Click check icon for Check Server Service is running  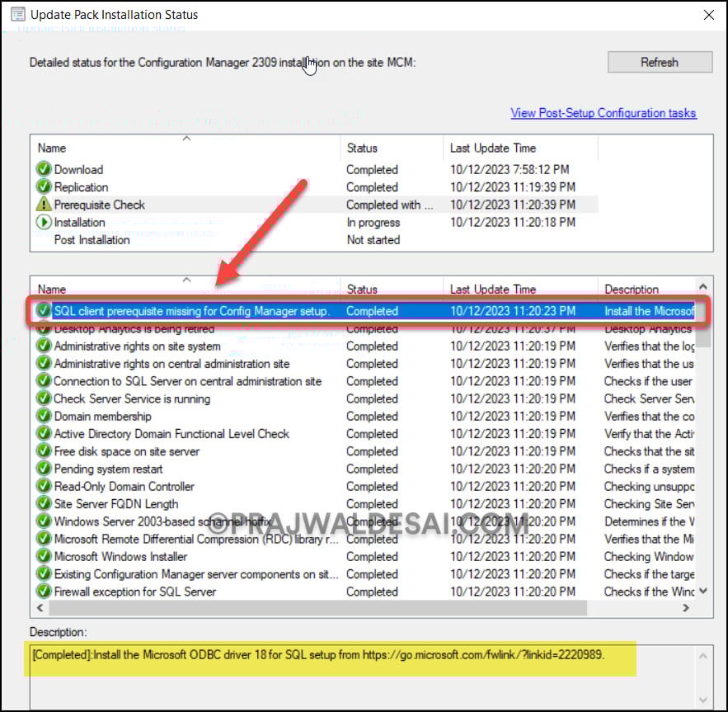pyautogui.click(x=44, y=398)
